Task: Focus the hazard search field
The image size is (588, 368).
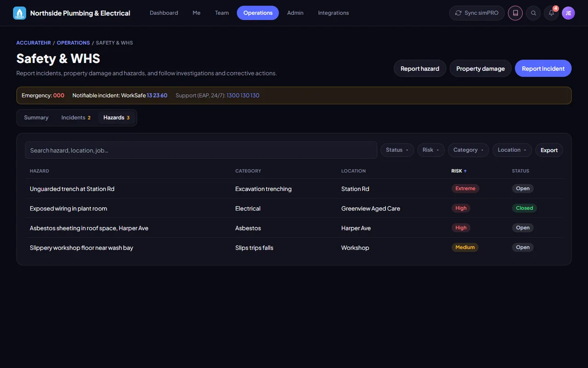Action: (x=201, y=150)
